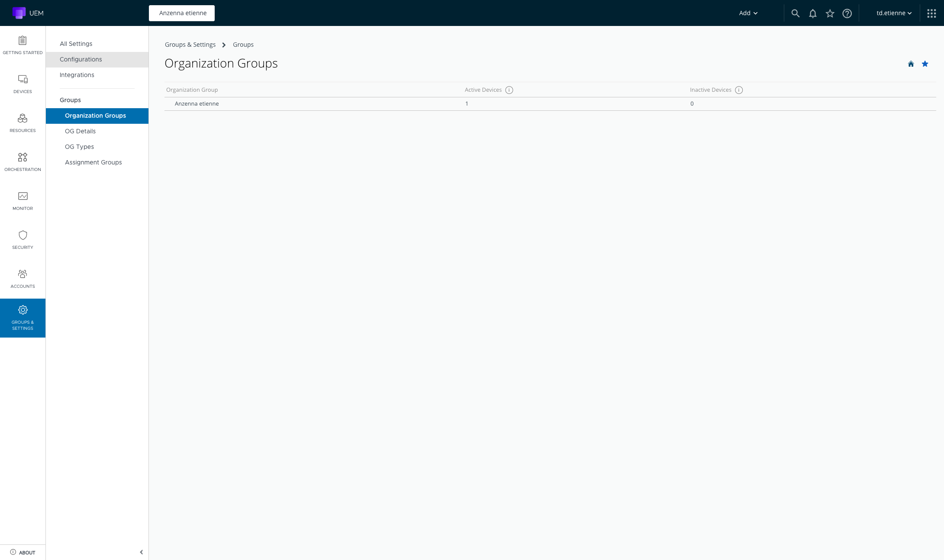Open the Accounts section
The width and height of the screenshot is (944, 560).
coord(23,279)
